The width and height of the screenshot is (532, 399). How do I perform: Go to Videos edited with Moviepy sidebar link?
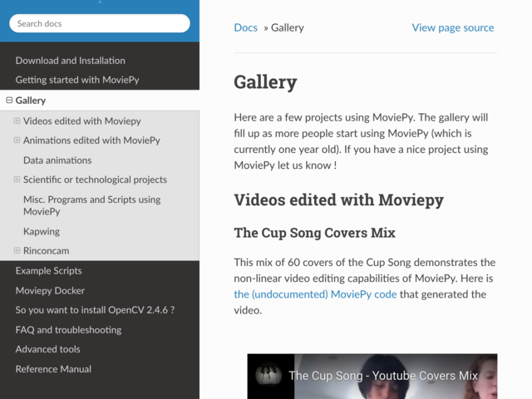82,121
